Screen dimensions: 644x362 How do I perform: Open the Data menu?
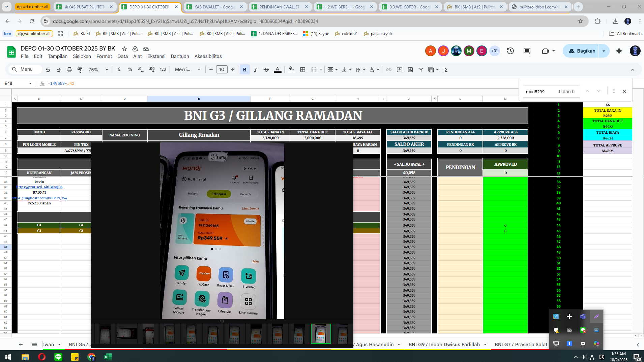[x=122, y=56]
